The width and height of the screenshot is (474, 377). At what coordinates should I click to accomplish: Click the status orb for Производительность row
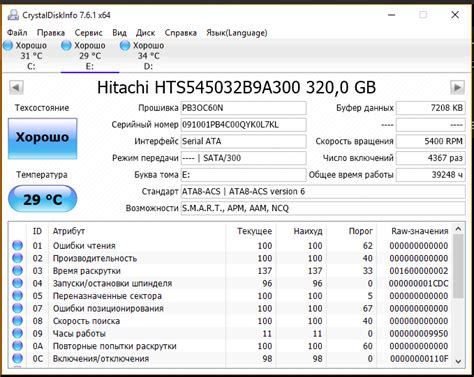coord(17,258)
